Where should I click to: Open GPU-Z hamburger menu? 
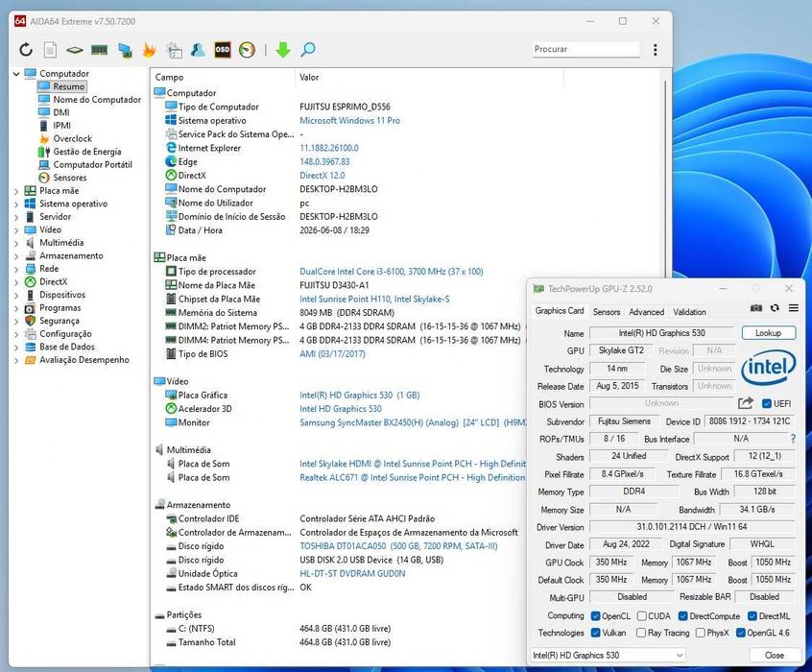point(793,308)
